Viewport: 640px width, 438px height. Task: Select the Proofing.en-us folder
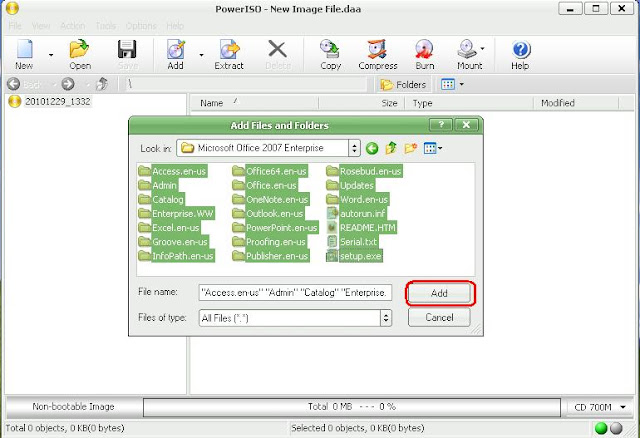coord(269,242)
